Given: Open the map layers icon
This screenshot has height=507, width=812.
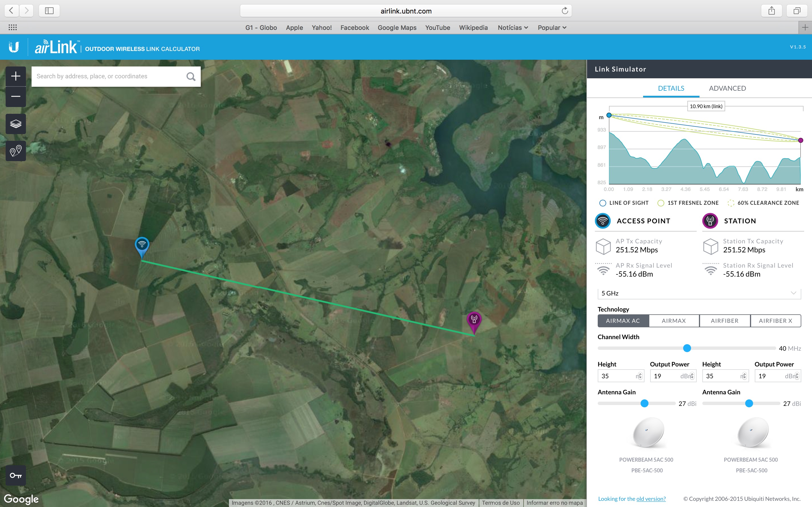Looking at the screenshot, I should [16, 124].
